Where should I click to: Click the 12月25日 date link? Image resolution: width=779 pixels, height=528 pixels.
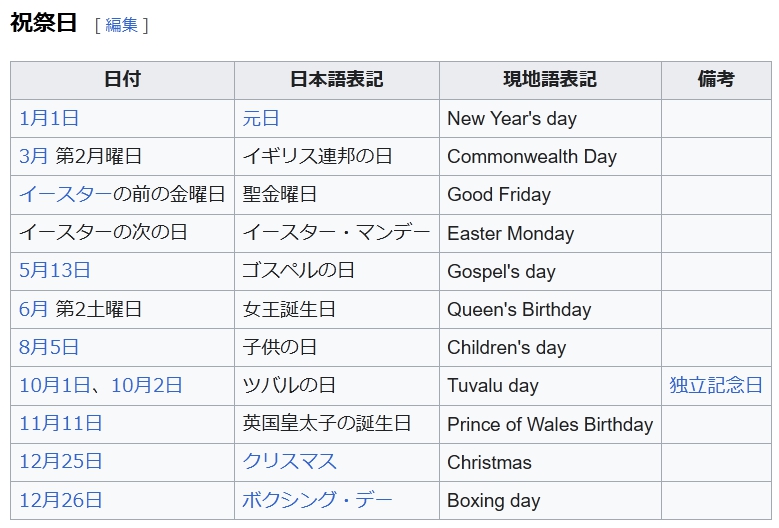pyautogui.click(x=61, y=461)
